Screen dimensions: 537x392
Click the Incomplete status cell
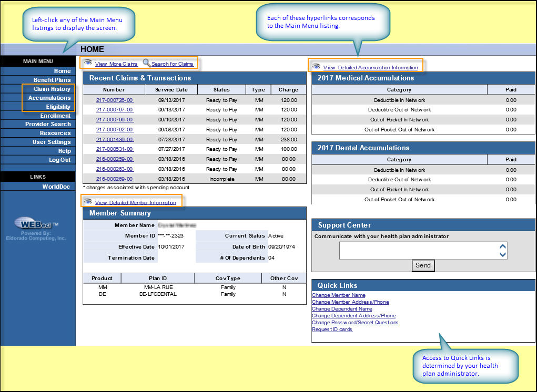click(x=222, y=179)
